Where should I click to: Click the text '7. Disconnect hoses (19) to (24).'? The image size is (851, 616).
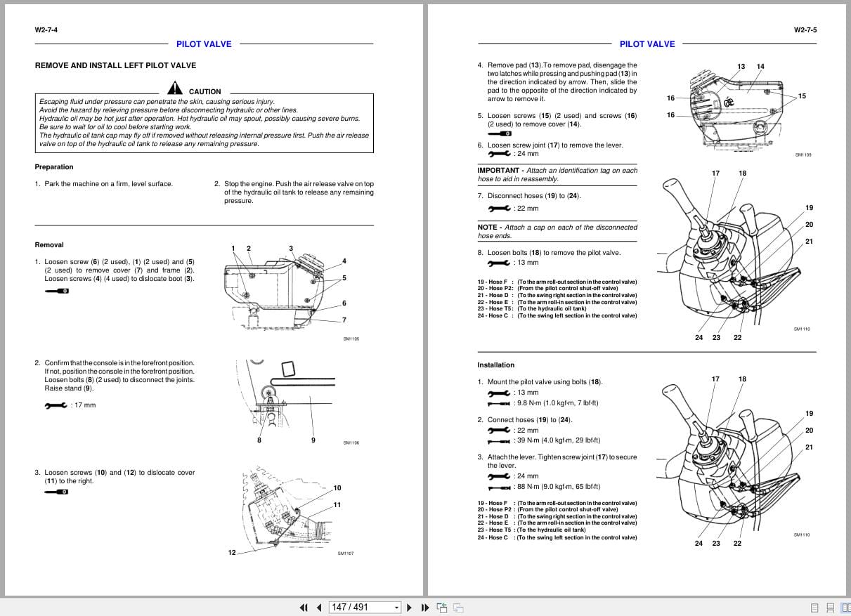(530, 196)
